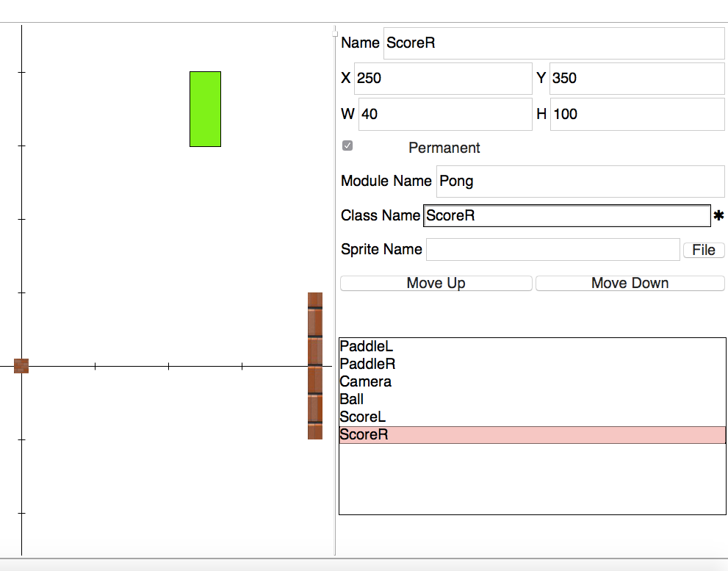This screenshot has height=571, width=728.
Task: Click the highlighted ScoreR list entry
Action: coord(532,434)
